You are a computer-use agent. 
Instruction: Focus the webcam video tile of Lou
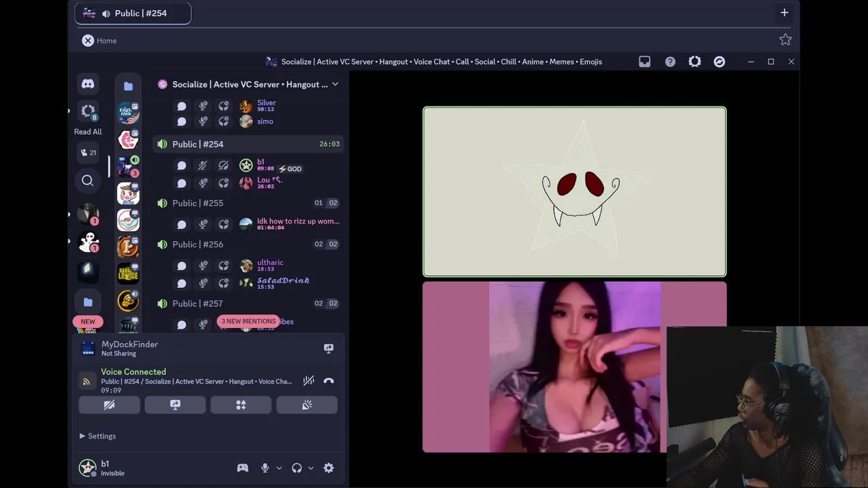(574, 367)
